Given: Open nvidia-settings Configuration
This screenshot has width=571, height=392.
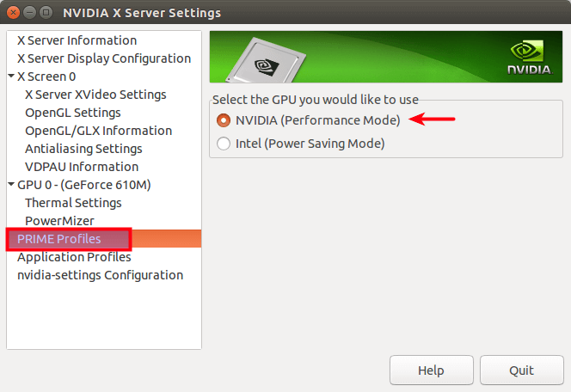Looking at the screenshot, I should pyautogui.click(x=100, y=275).
